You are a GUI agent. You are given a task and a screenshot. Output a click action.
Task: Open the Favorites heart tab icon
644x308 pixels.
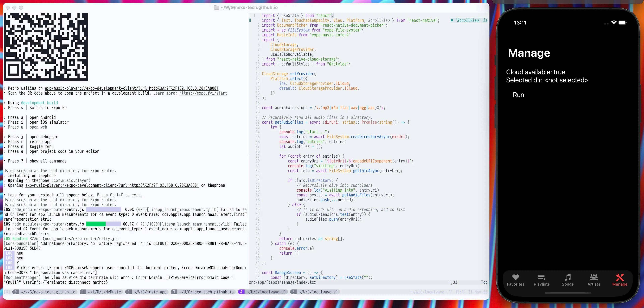pos(516,277)
